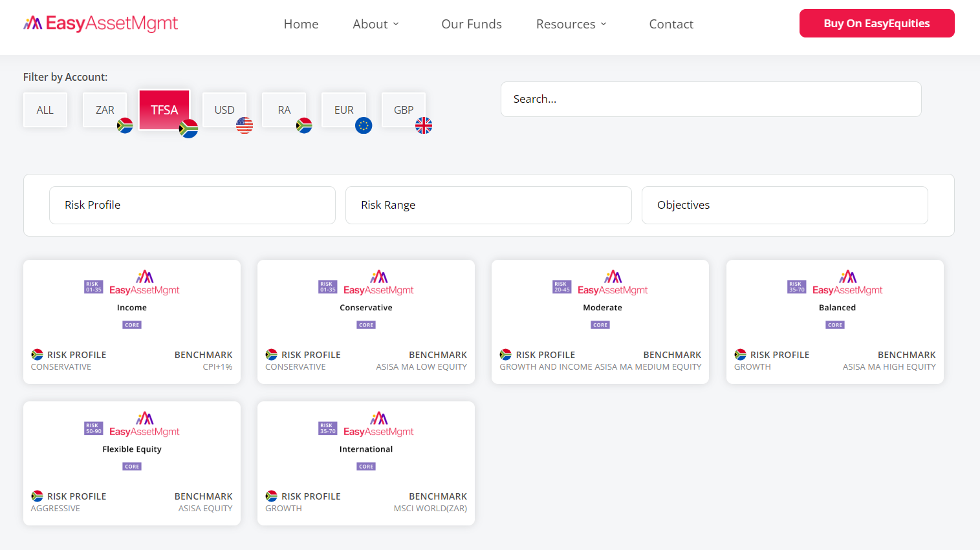Viewport: 980px width, 550px height.
Task: Open the Risk Range dropdown
Action: (x=488, y=205)
